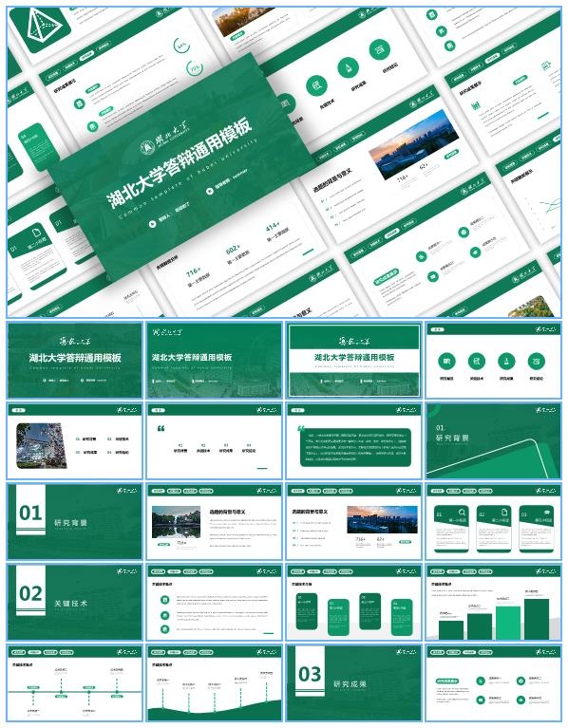This screenshot has width=568, height=728.
Task: Click the magnifier icon on first card
Action: coord(463,513)
